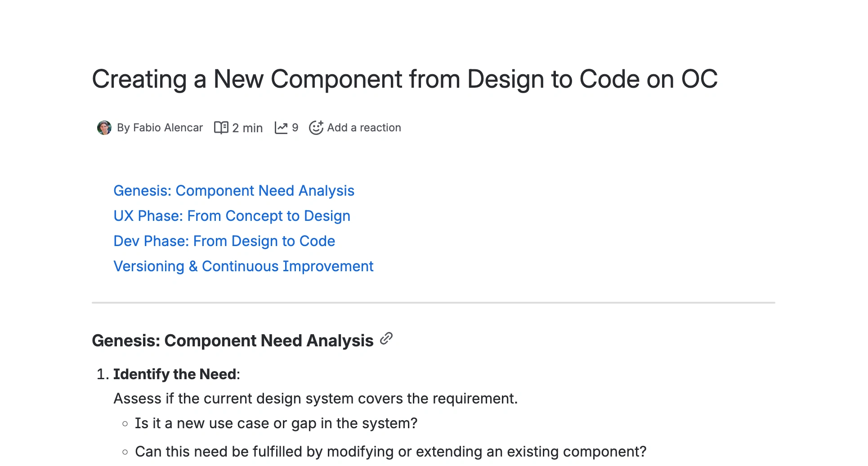Jump to Genesis: Component Need Analysis link

234,191
